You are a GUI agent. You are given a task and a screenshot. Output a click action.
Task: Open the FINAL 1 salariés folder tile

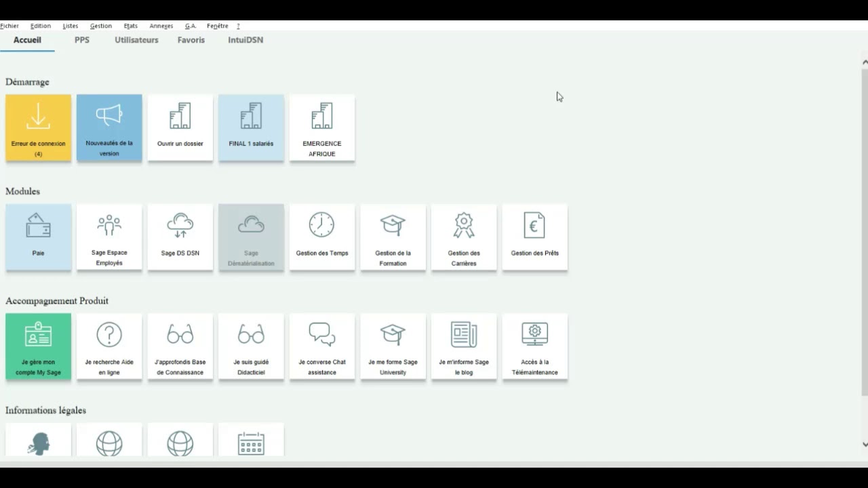pyautogui.click(x=251, y=127)
